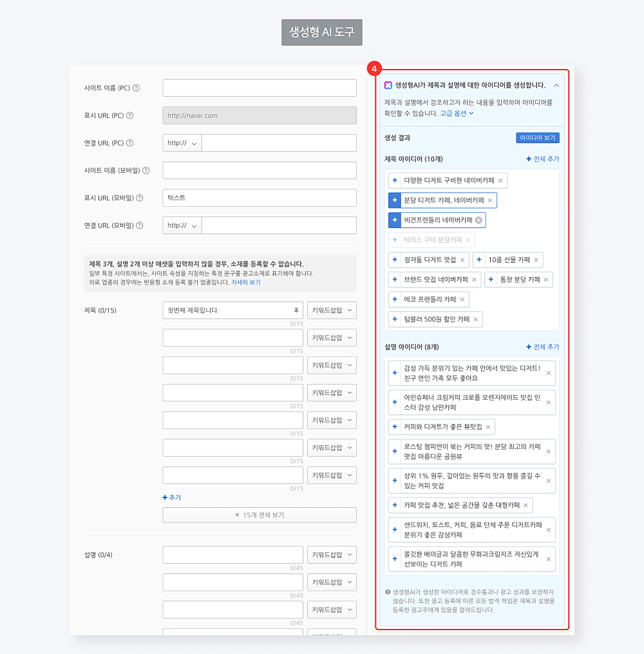Remove description idea 로스팅 챔피언이 볶는 커피

click(x=549, y=452)
